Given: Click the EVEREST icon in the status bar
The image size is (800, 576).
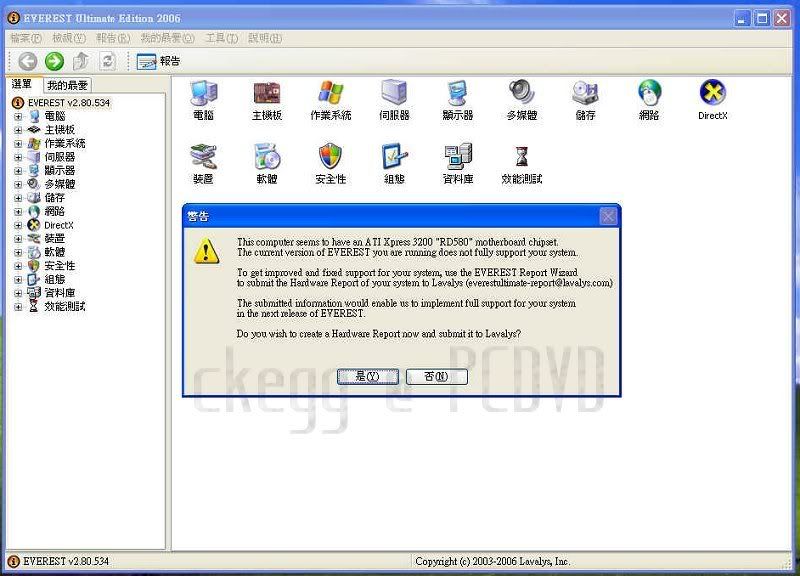Looking at the screenshot, I should point(14,561).
